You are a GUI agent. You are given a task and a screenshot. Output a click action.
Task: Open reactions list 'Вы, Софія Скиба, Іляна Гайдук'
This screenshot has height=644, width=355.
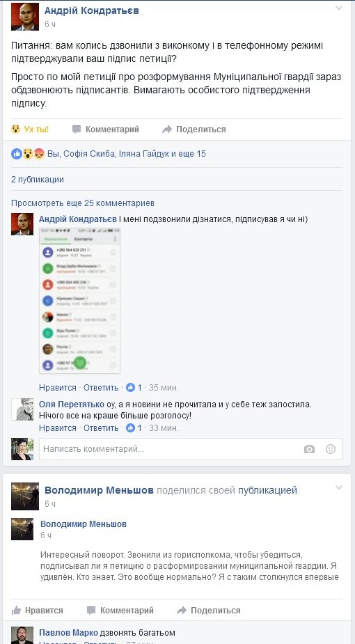[109, 154]
